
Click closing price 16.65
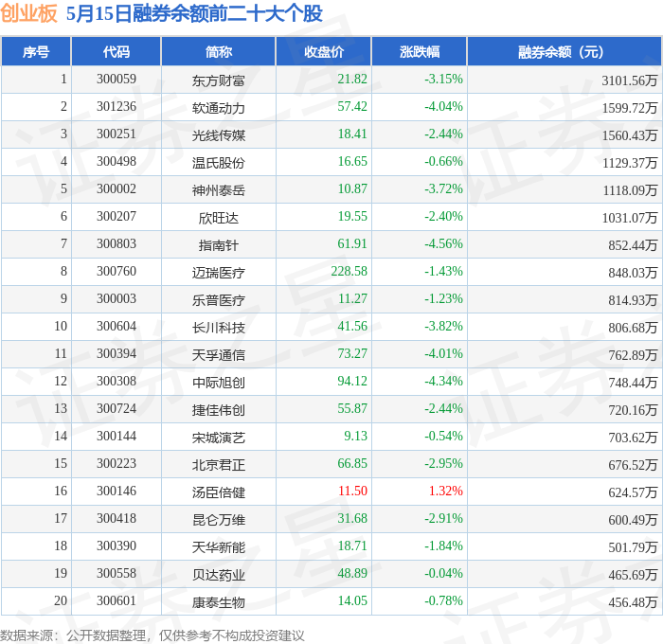pos(352,162)
